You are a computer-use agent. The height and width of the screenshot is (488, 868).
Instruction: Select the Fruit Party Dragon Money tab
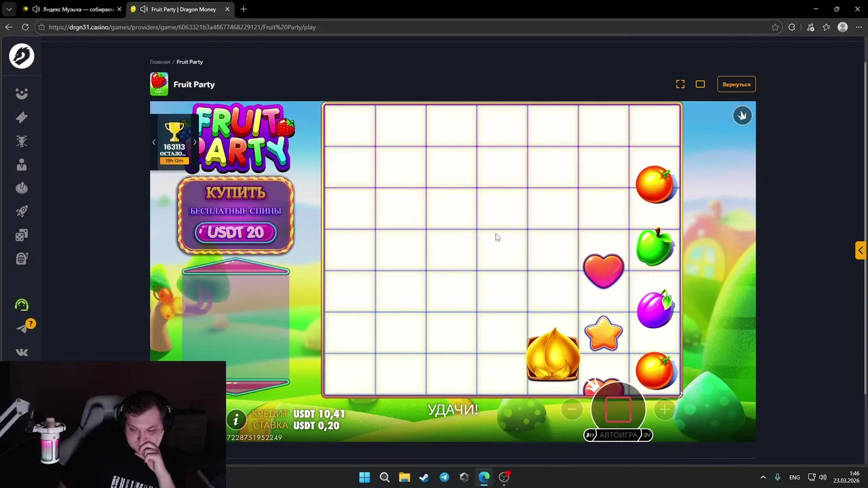tap(182, 9)
